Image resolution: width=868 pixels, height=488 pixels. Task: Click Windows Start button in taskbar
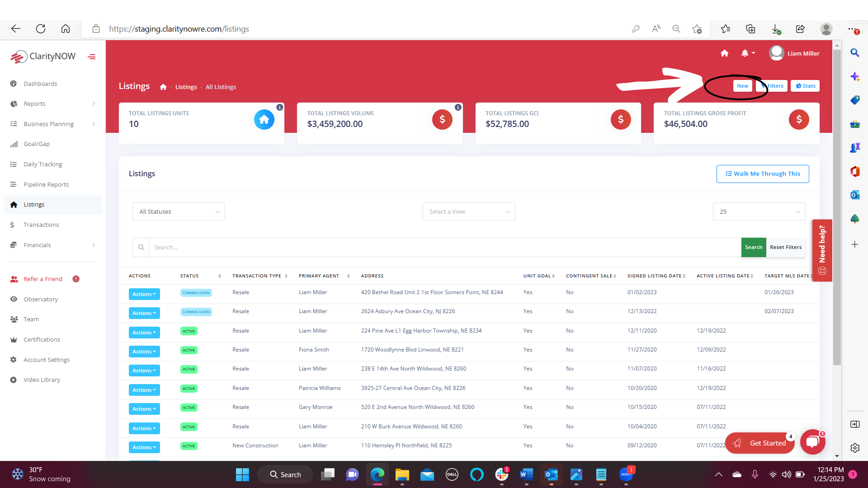[x=242, y=474]
